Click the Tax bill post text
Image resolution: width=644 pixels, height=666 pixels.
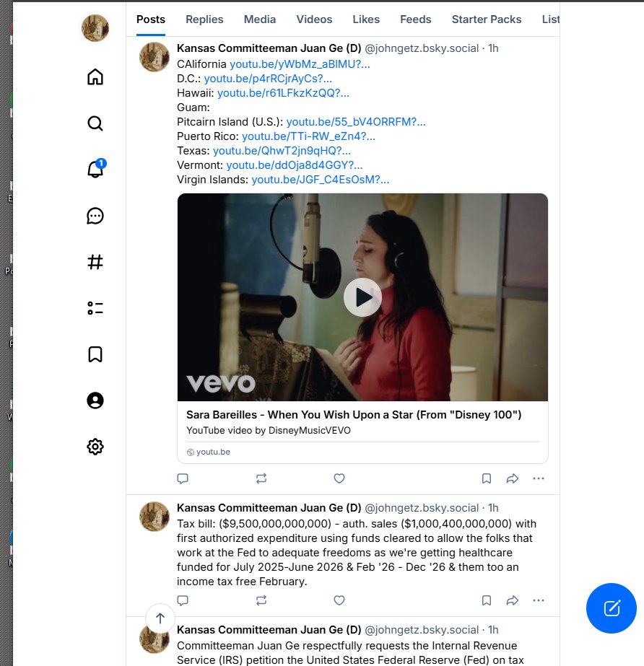coord(356,553)
